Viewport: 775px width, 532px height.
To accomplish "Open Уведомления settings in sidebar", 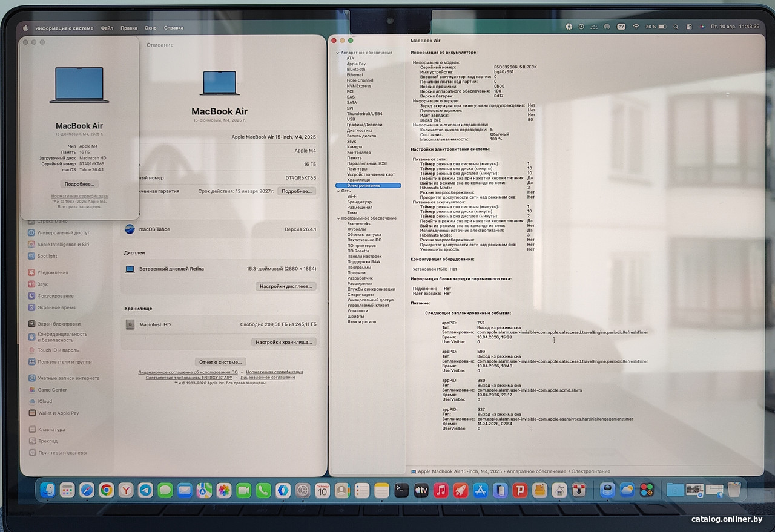I will coord(53,272).
